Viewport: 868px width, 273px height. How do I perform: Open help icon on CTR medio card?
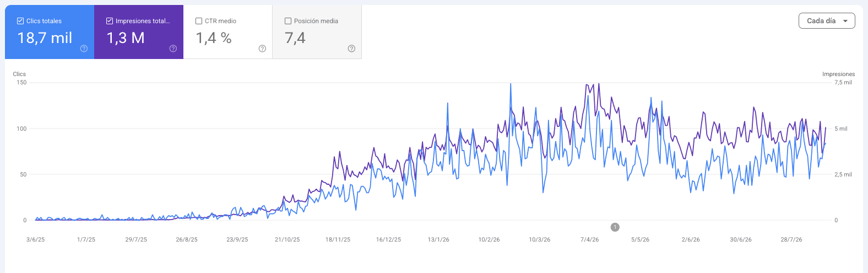tap(262, 49)
